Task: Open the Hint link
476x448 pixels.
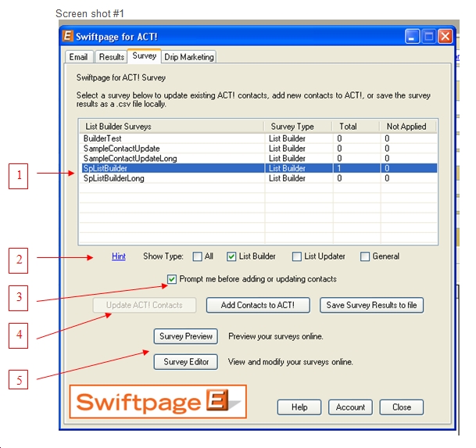Action: 119,256
